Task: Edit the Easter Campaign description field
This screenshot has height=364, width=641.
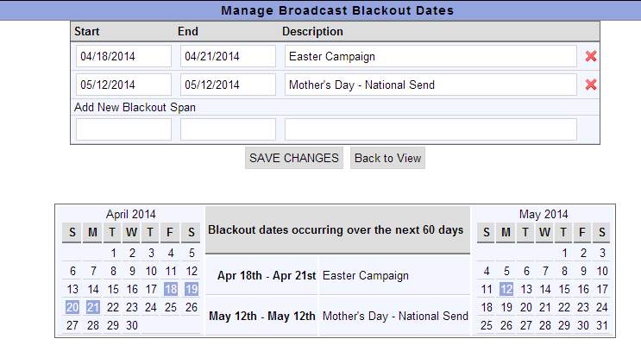Action: 430,56
